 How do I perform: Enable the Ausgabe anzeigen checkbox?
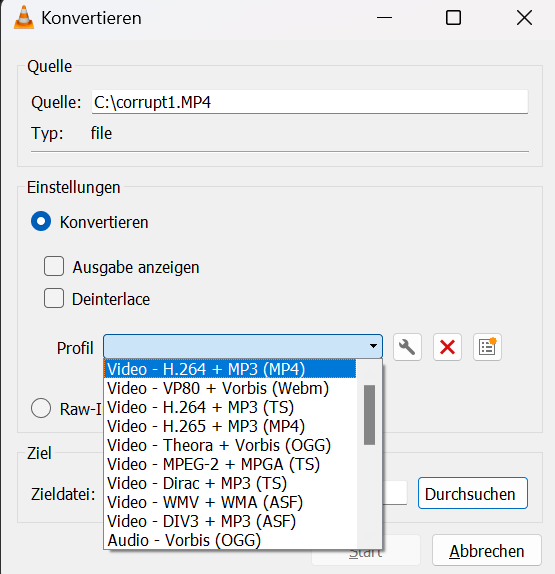coord(54,266)
